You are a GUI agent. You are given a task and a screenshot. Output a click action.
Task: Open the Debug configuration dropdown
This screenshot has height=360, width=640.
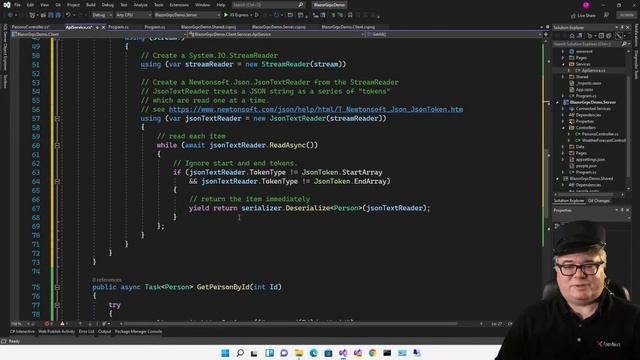tap(102, 15)
